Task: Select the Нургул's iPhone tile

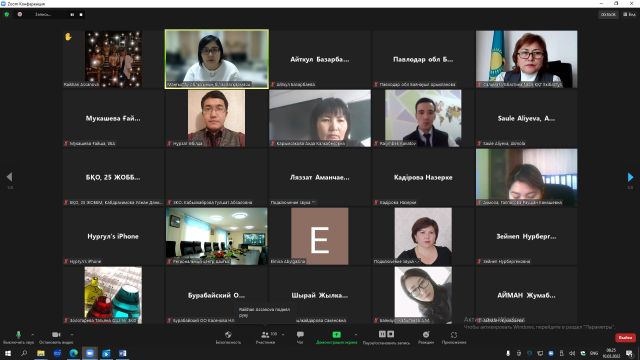Action: [113, 236]
